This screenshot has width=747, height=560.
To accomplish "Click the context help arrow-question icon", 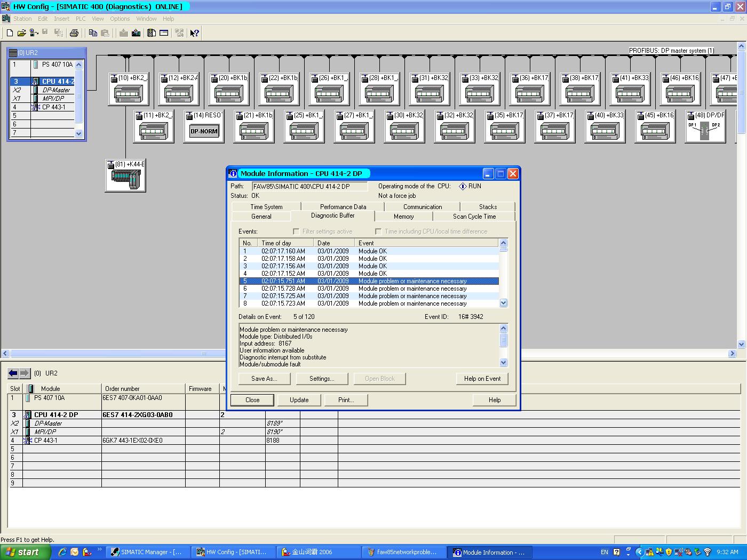I will (195, 33).
